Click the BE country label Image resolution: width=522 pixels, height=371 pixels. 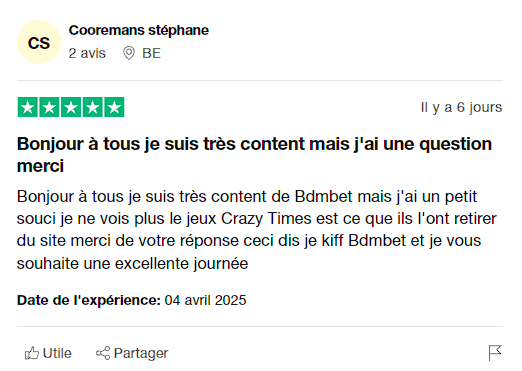(x=151, y=53)
